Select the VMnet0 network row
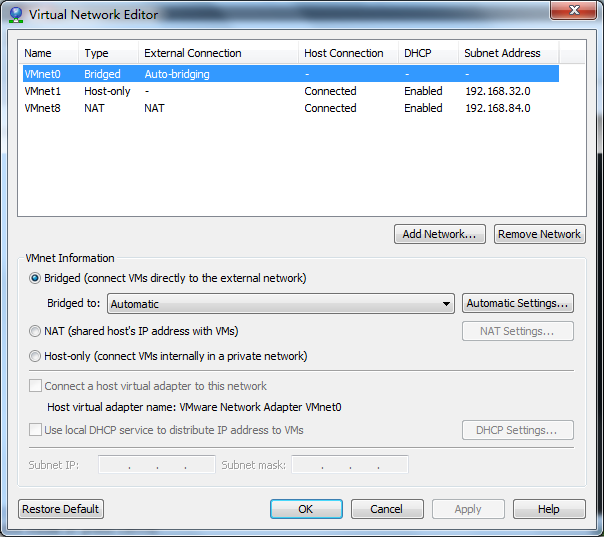 291,74
